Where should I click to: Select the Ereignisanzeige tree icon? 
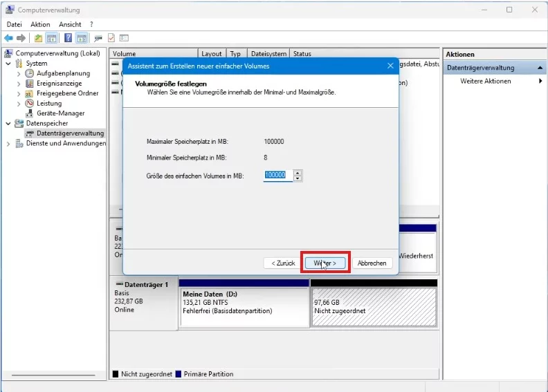(30, 84)
